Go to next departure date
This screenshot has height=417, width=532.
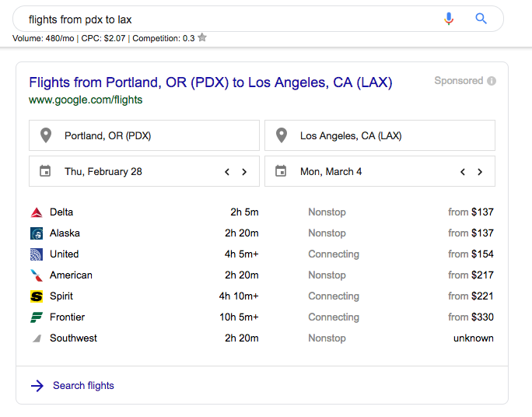point(244,172)
